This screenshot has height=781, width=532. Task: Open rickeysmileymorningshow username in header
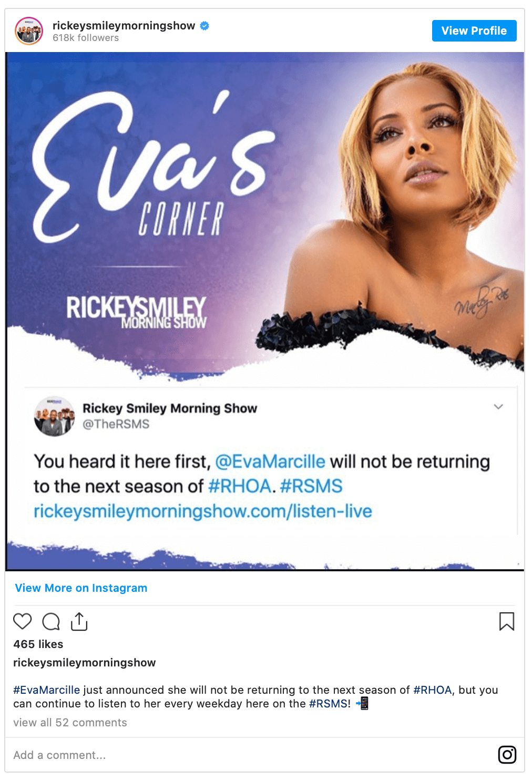coord(124,25)
